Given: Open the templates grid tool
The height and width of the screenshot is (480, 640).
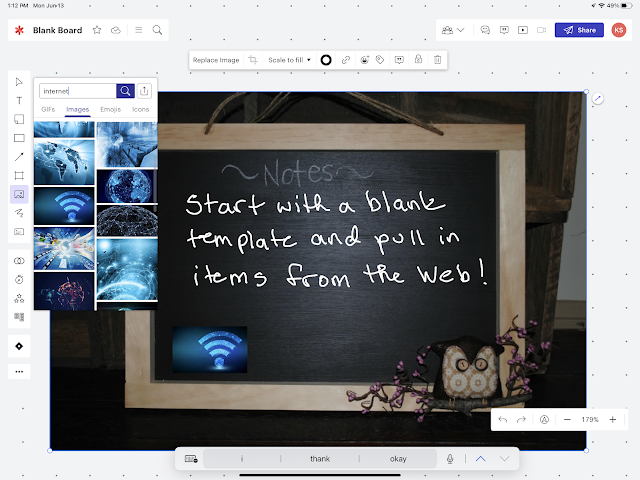Looking at the screenshot, I should tap(19, 317).
